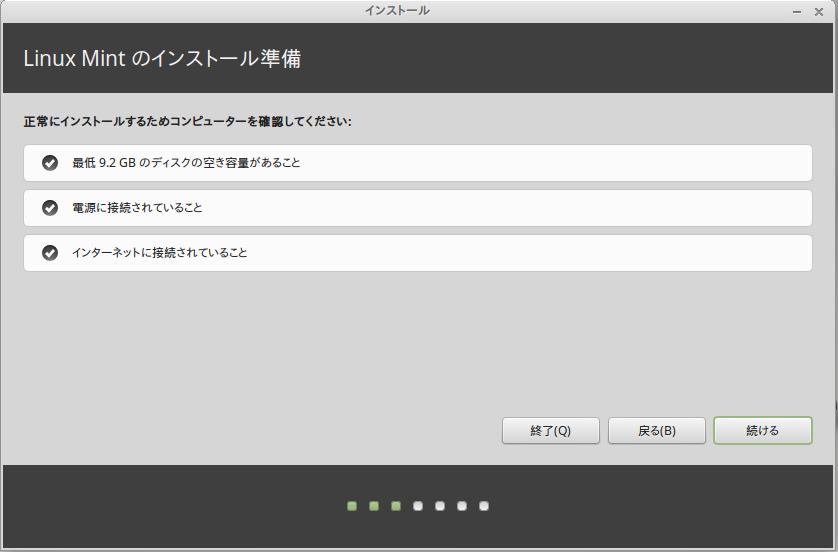Click the インストール title bar text

[397, 10]
